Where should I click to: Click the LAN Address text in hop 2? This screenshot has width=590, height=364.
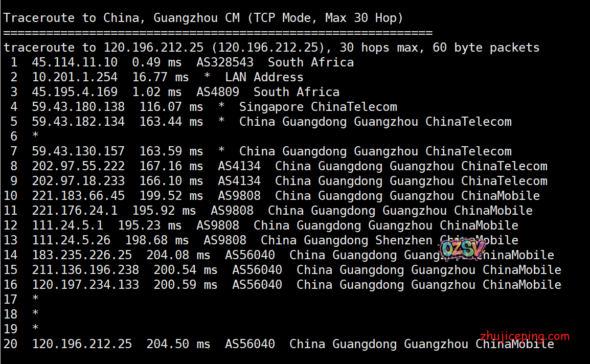(264, 77)
